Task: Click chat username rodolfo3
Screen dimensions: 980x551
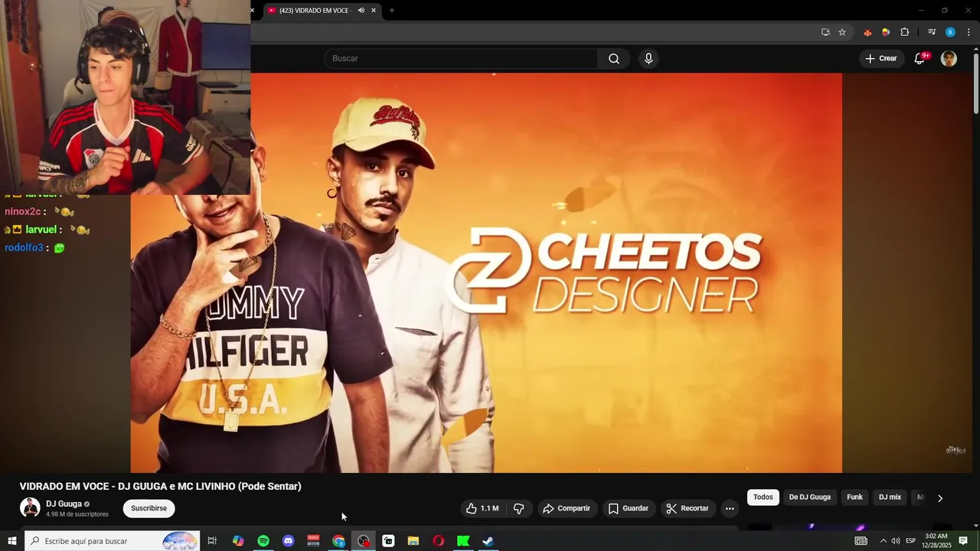Action: pos(24,248)
